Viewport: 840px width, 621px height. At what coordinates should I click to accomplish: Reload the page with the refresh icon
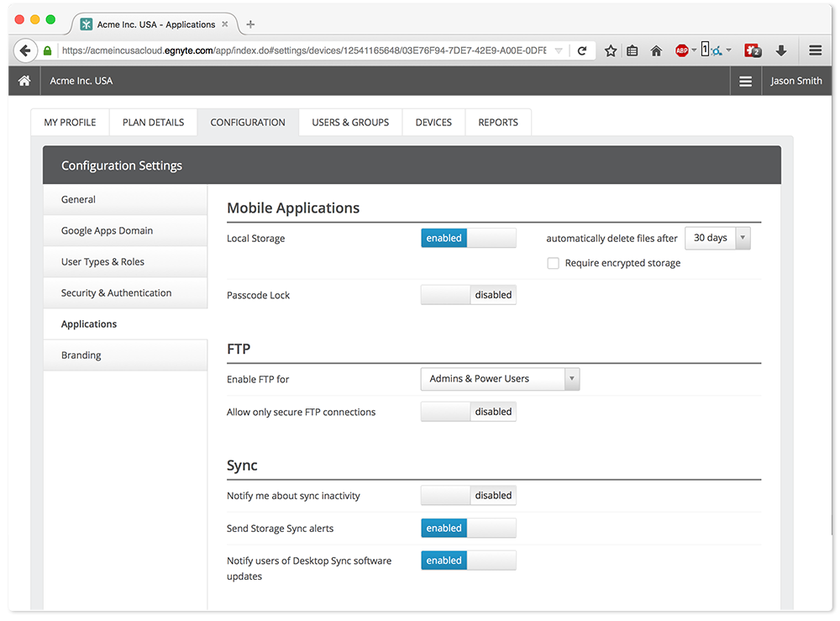click(581, 51)
